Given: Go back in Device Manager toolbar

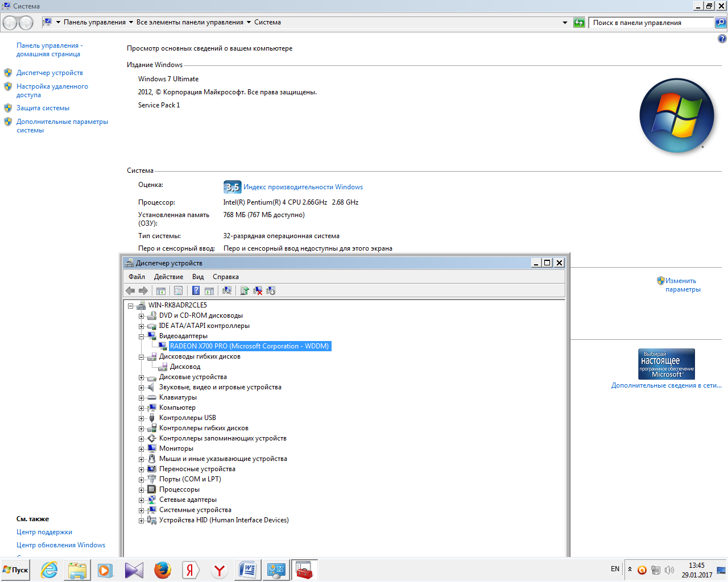Looking at the screenshot, I should click(x=130, y=290).
